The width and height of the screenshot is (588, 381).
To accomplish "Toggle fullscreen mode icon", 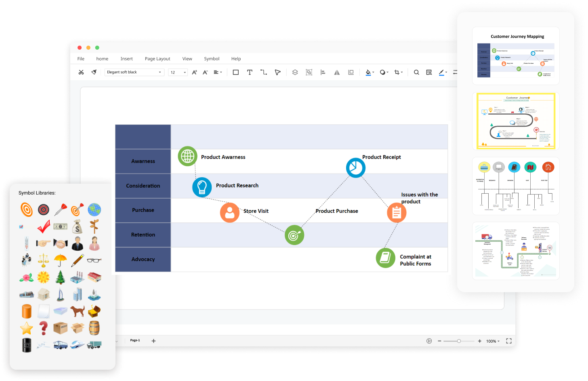I will click(509, 341).
